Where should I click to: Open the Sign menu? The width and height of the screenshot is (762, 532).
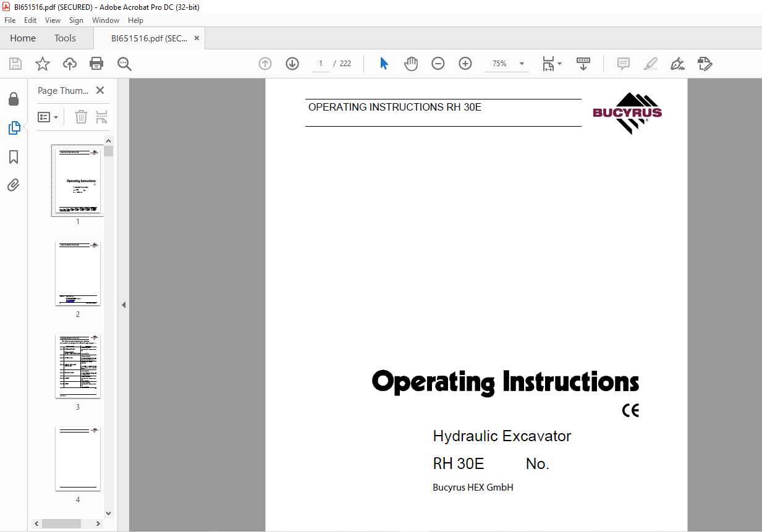[x=76, y=20]
